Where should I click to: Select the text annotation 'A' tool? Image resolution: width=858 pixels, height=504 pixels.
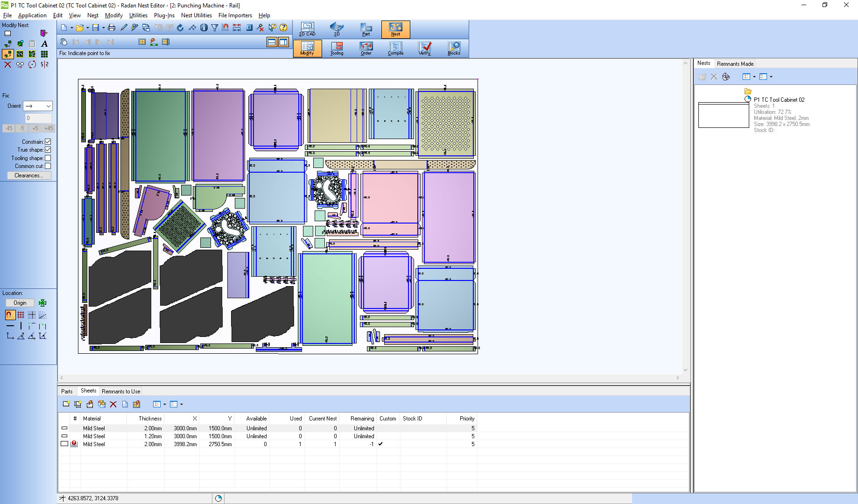(44, 44)
